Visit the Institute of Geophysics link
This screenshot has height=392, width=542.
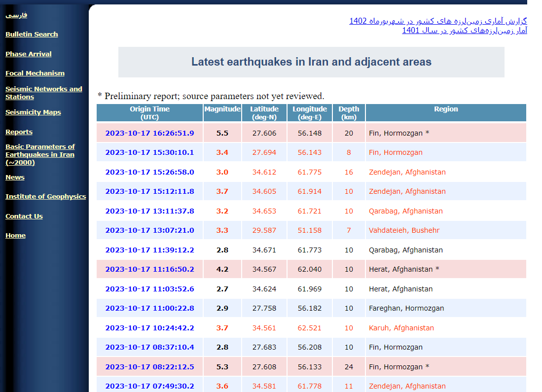point(46,196)
